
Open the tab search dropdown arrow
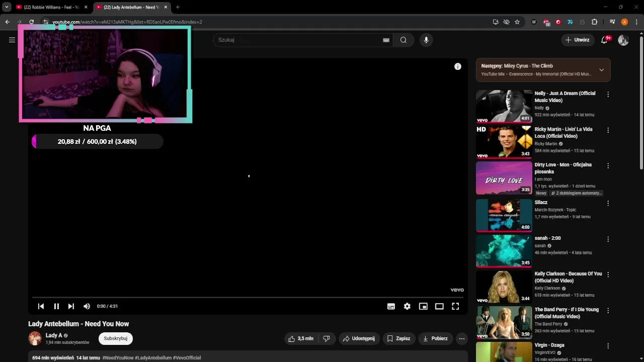tap(7, 7)
